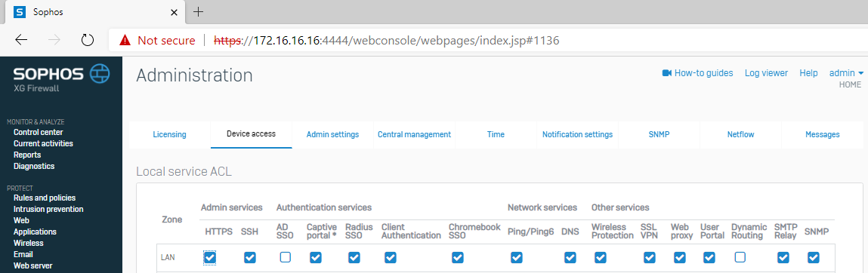Open Rules and policies in sidebar
This screenshot has width=868, height=273.
pyautogui.click(x=45, y=198)
